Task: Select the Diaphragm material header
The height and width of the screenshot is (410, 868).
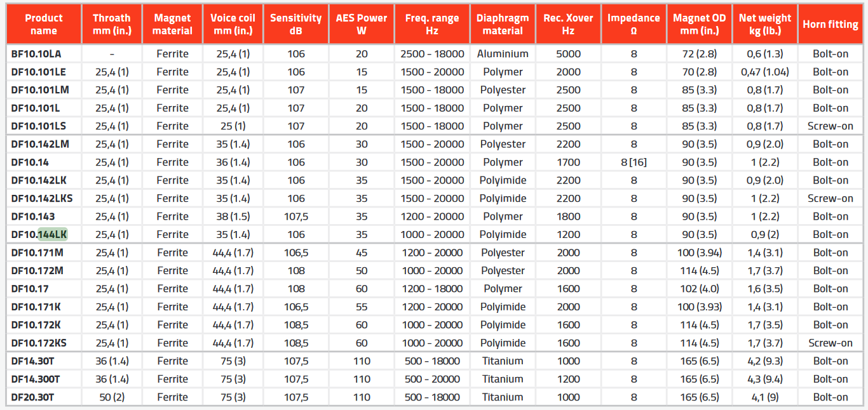Action: 503,24
